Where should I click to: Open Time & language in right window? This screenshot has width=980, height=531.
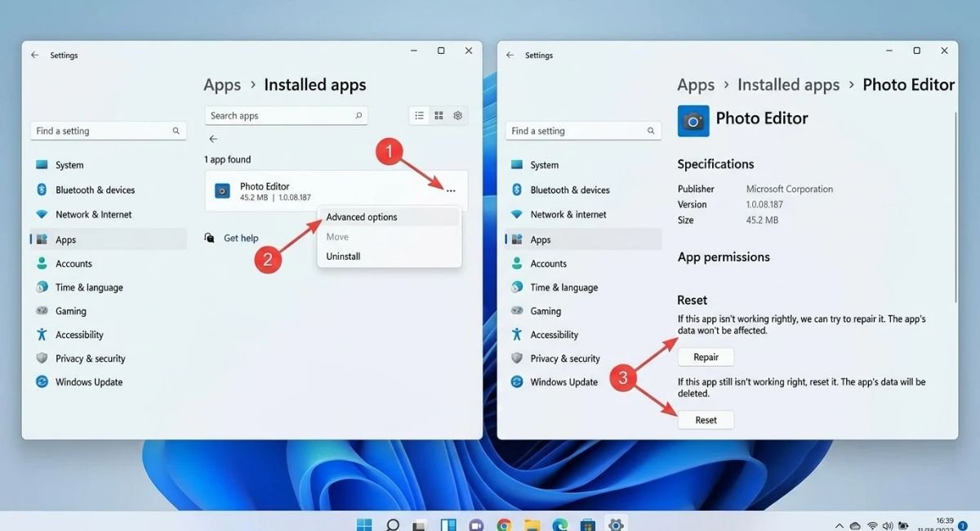coord(583,288)
